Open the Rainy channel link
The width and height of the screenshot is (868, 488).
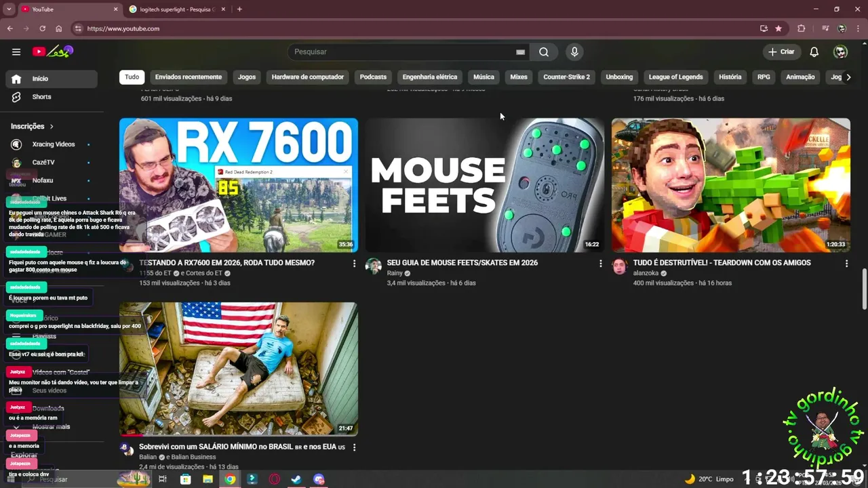click(395, 273)
